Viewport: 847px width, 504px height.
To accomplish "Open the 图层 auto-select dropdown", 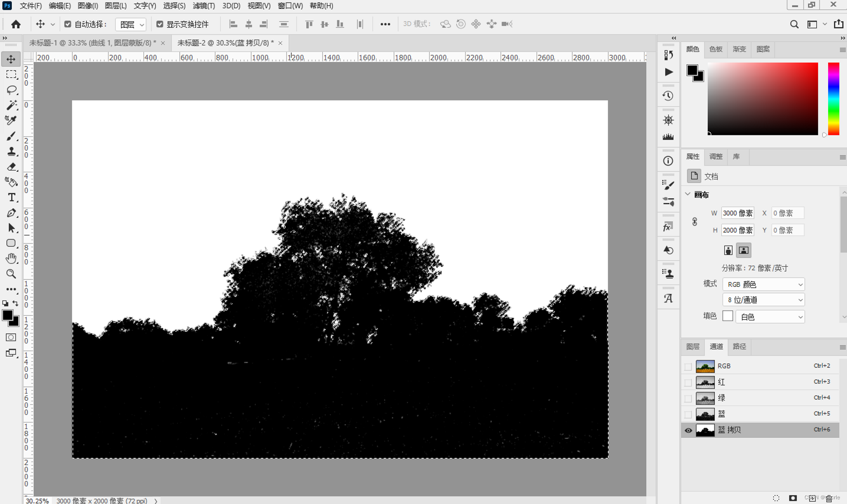I will (131, 25).
